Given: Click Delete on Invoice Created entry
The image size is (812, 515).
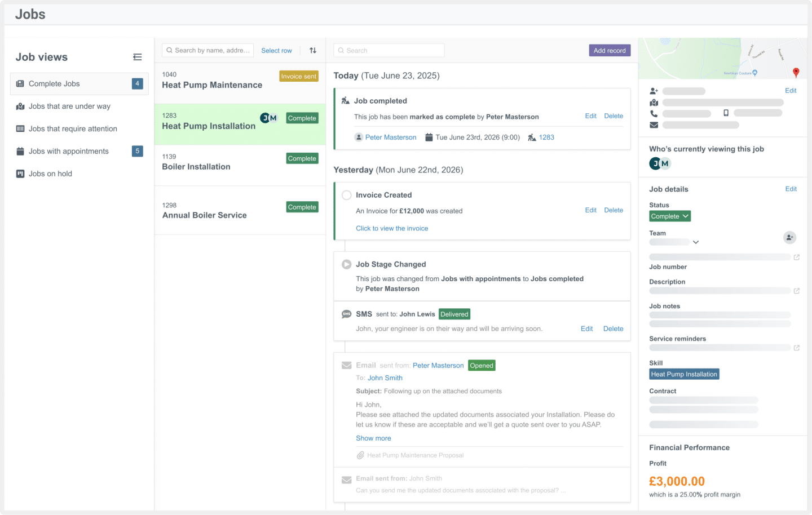Looking at the screenshot, I should coord(614,210).
